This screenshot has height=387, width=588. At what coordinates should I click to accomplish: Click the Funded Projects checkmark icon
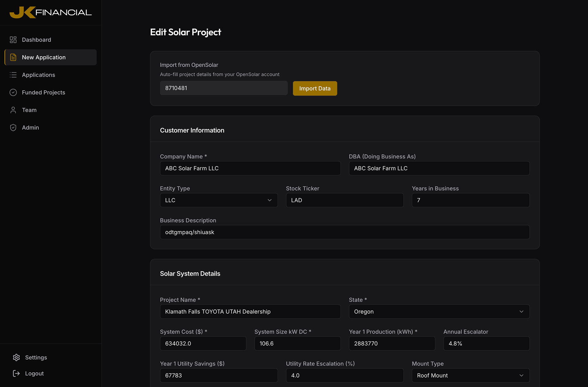point(13,92)
